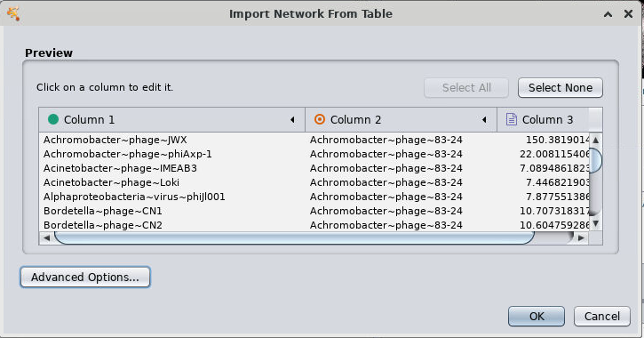Click horizontal scrollbar left arrow
The height and width of the screenshot is (338, 644).
point(46,237)
